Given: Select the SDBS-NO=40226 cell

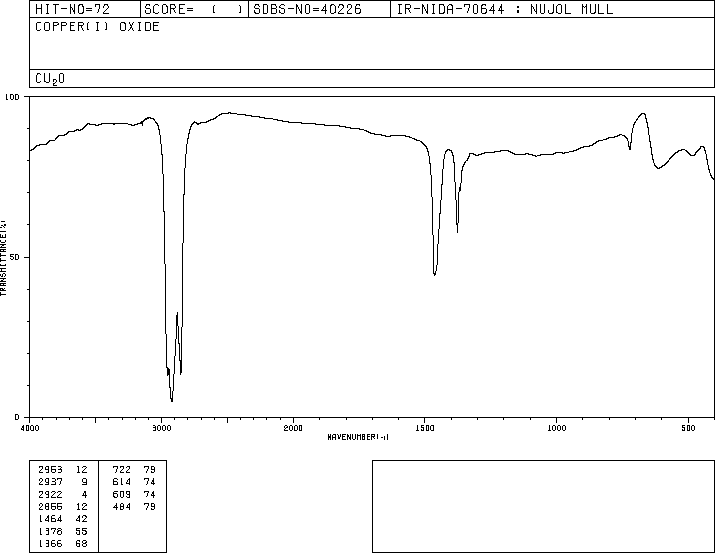Looking at the screenshot, I should (319, 9).
